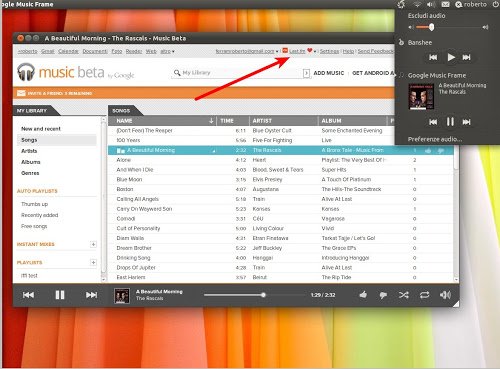The width and height of the screenshot is (500, 369).
Task: Click Banshee previous track in sound menu
Action: [433, 57]
